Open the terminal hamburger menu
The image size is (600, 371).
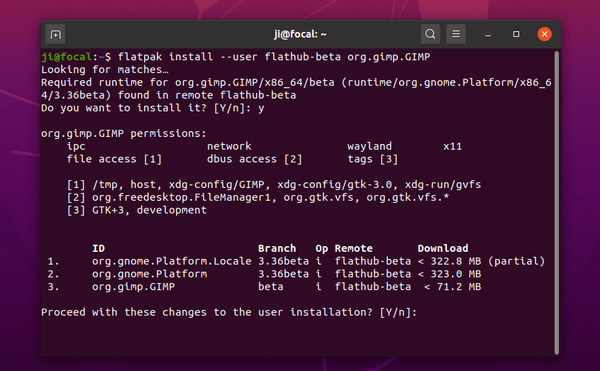[x=456, y=34]
